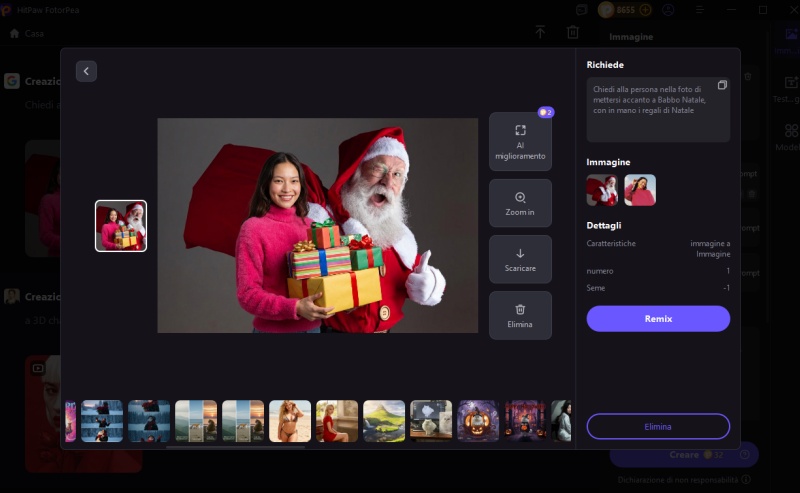Screen dimensions: 800x493
Task: Click the trash icon in header
Action: click(573, 33)
